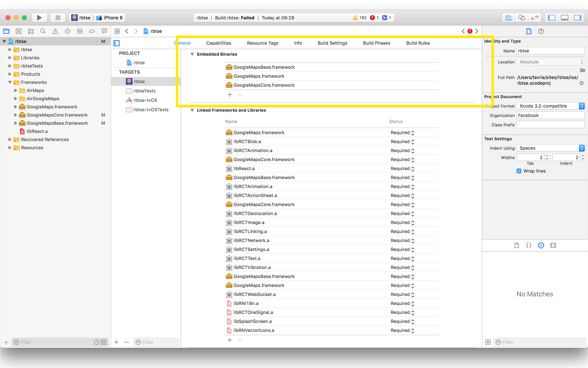Jump to next issue arrow
Viewport: 588px width, 368px height.
[477, 31]
